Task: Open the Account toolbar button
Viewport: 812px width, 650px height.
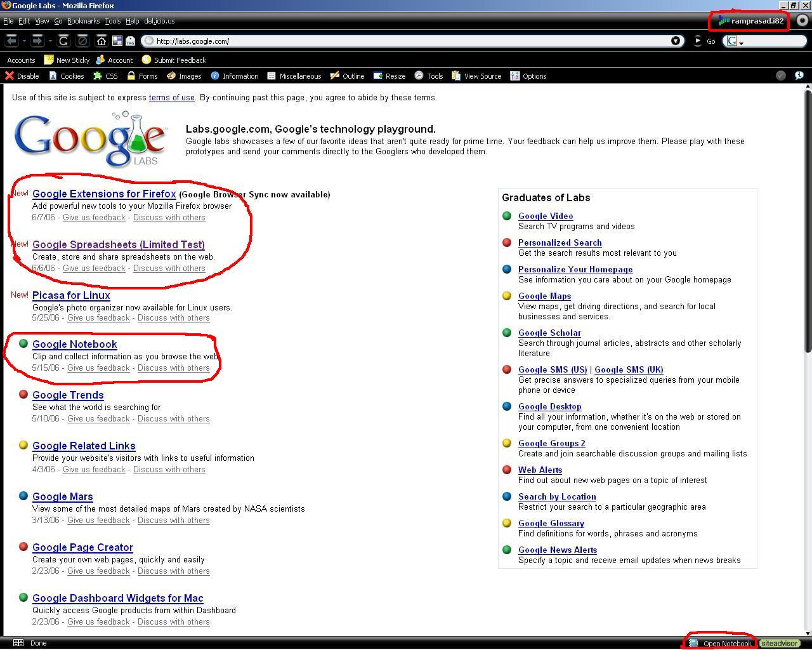Action: pyautogui.click(x=114, y=60)
